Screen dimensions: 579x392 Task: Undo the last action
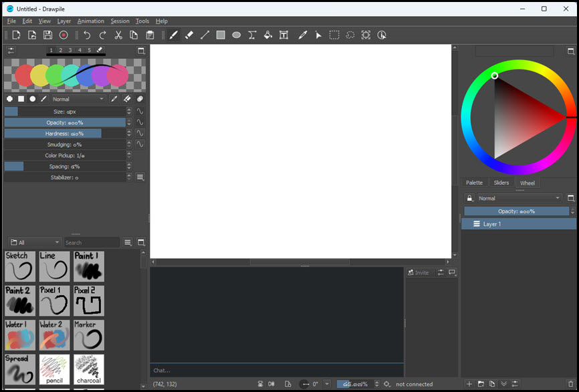[x=87, y=35]
